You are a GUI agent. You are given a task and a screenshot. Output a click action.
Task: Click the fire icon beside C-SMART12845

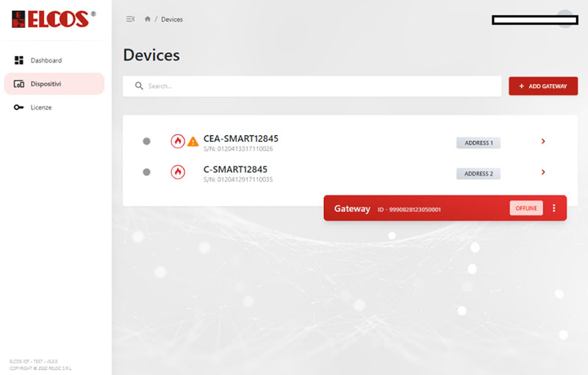click(x=177, y=172)
